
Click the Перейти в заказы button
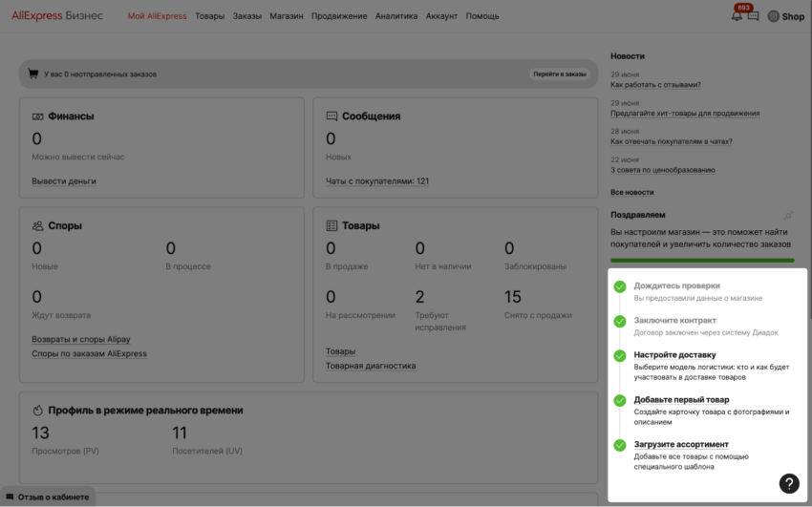pos(560,74)
